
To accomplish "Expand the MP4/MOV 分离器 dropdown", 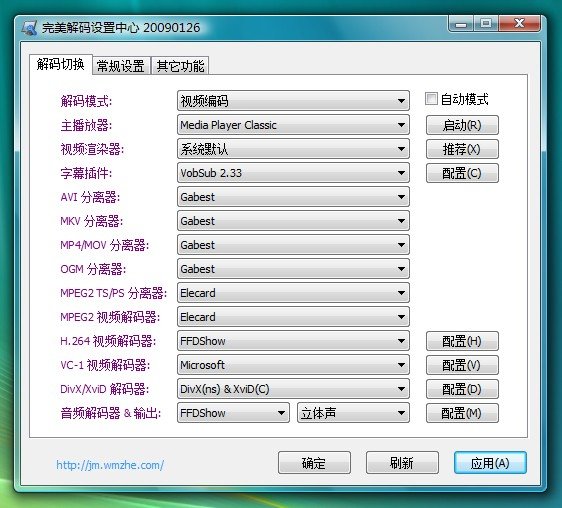I will click(293, 245).
